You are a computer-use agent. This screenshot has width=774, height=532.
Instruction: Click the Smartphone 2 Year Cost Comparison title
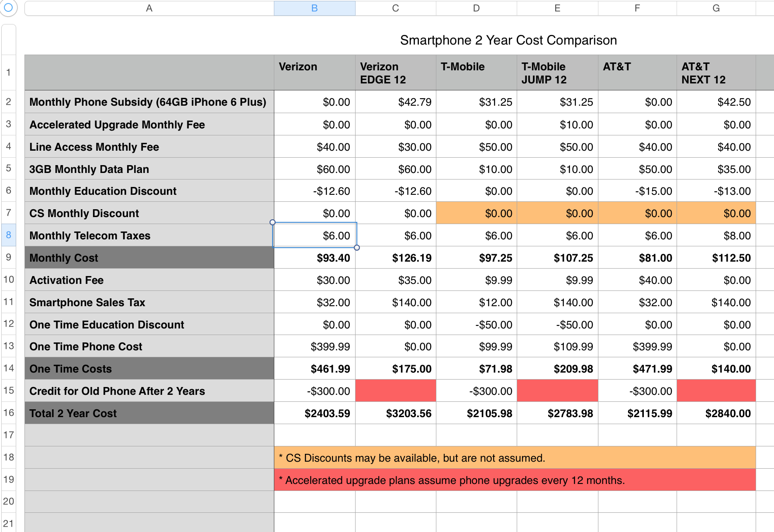point(508,40)
